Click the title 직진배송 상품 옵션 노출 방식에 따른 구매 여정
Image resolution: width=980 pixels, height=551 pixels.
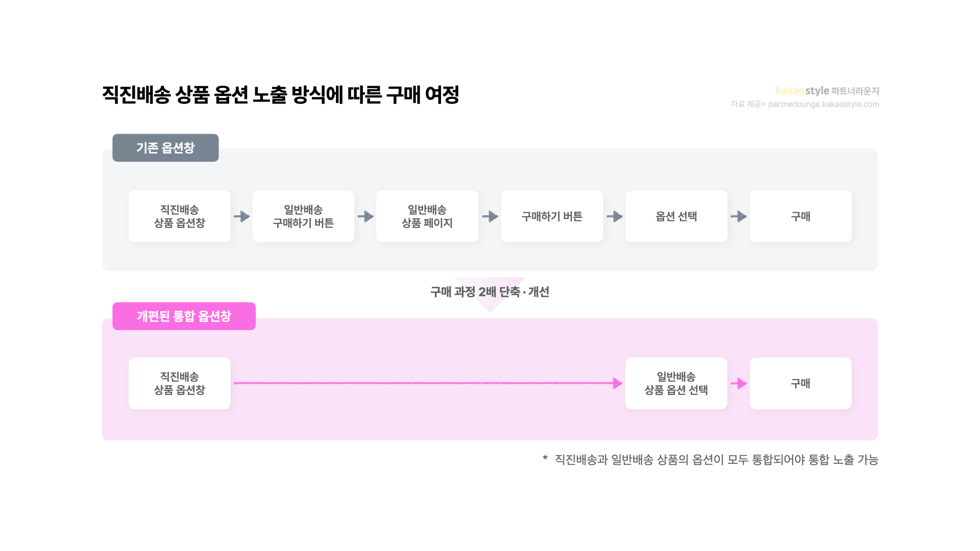(x=281, y=95)
